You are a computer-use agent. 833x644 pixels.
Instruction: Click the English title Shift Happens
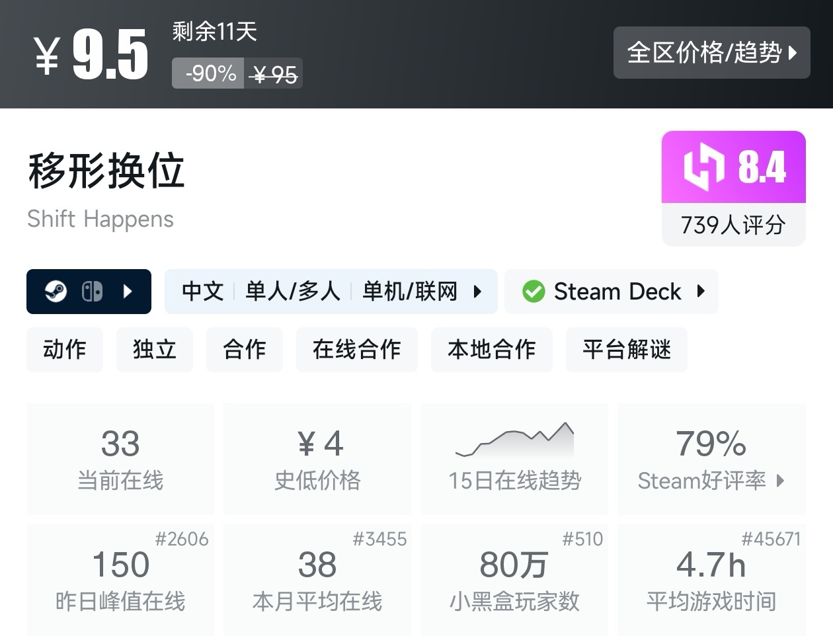[100, 219]
